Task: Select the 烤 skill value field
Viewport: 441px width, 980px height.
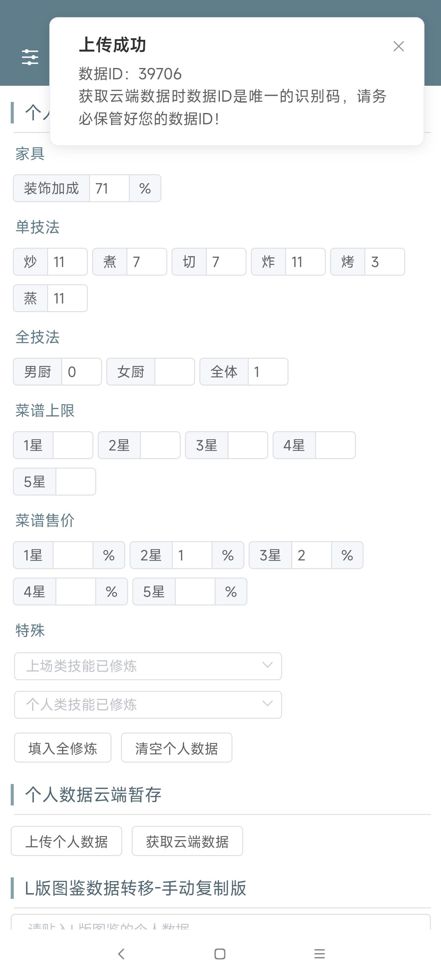Action: click(x=384, y=262)
